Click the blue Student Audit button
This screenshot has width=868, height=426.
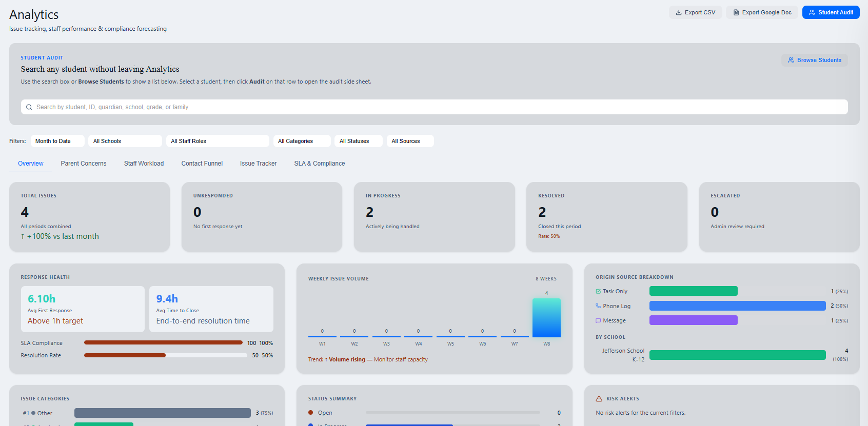pos(831,12)
